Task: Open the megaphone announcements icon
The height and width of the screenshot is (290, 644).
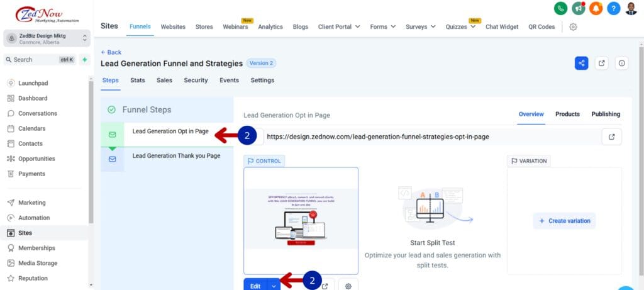Action: (579, 8)
